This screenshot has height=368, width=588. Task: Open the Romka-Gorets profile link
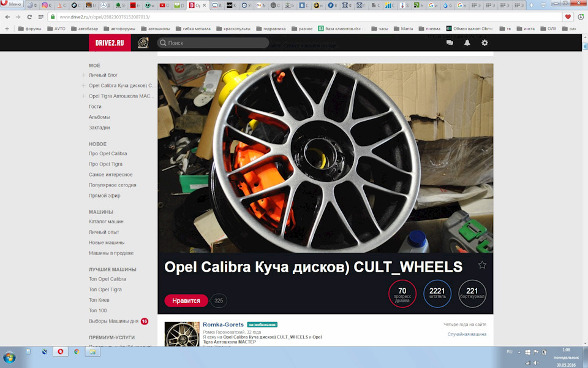[x=223, y=324]
